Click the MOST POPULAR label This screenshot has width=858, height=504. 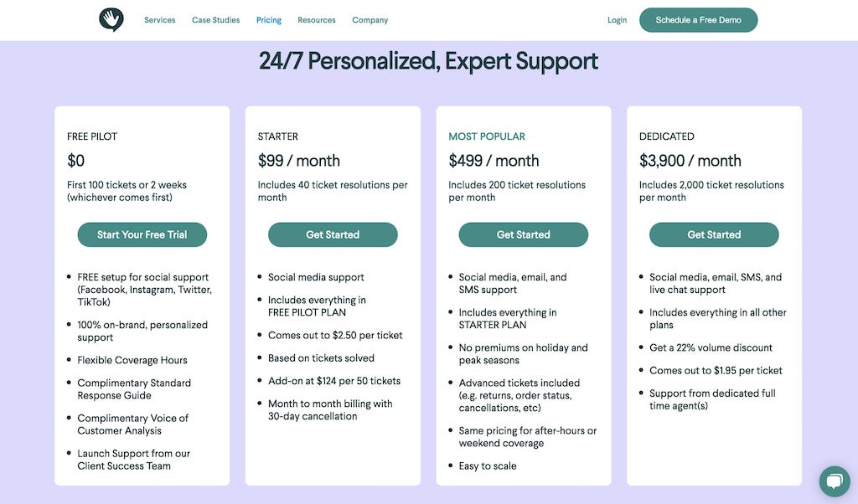tap(487, 136)
